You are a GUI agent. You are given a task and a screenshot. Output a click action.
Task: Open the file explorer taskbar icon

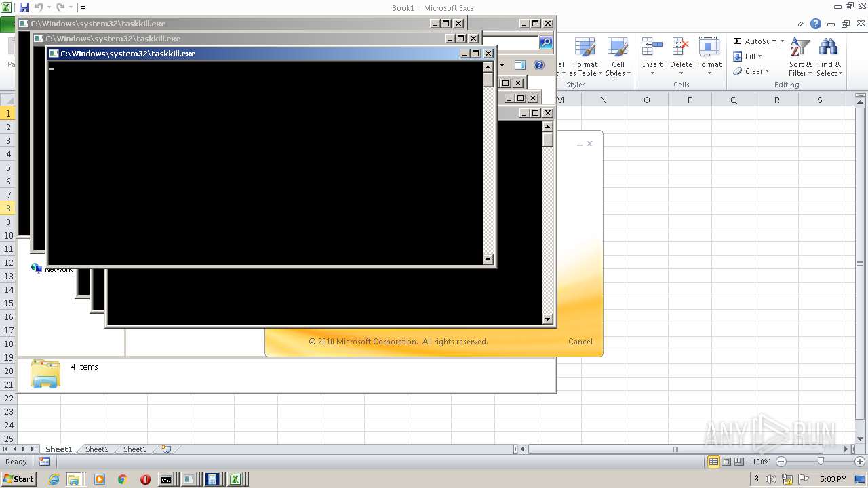(x=73, y=479)
